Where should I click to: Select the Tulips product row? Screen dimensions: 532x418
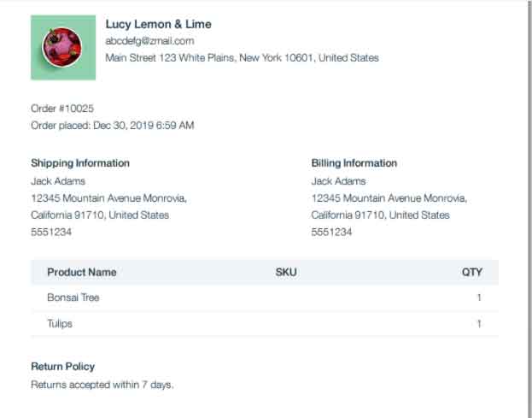click(265, 324)
